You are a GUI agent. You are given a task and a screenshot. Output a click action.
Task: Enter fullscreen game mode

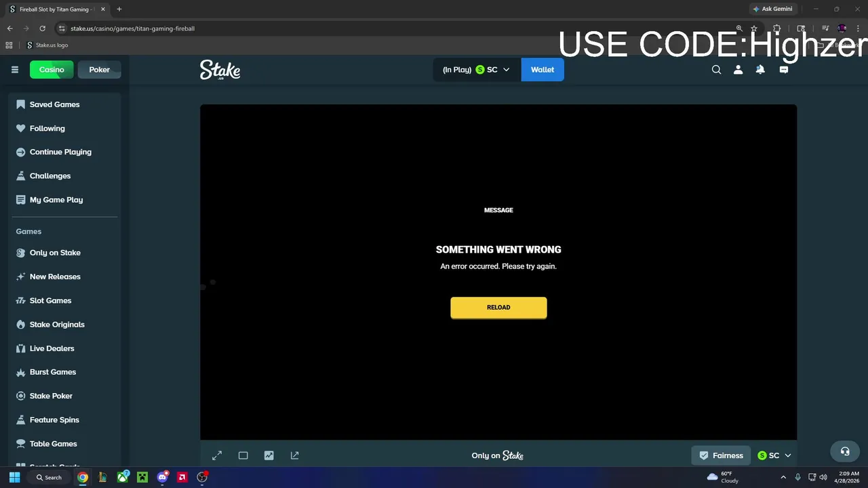coord(217,455)
